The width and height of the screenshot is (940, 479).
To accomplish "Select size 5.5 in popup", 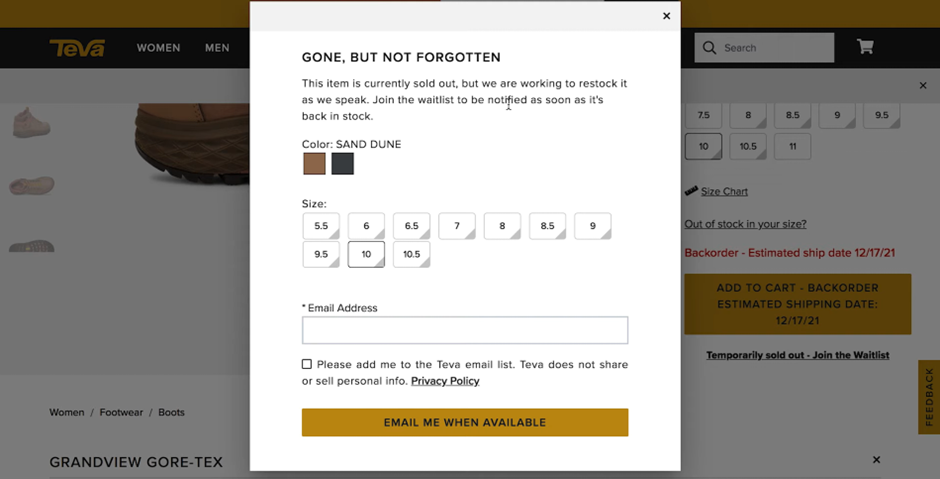I will [x=321, y=226].
